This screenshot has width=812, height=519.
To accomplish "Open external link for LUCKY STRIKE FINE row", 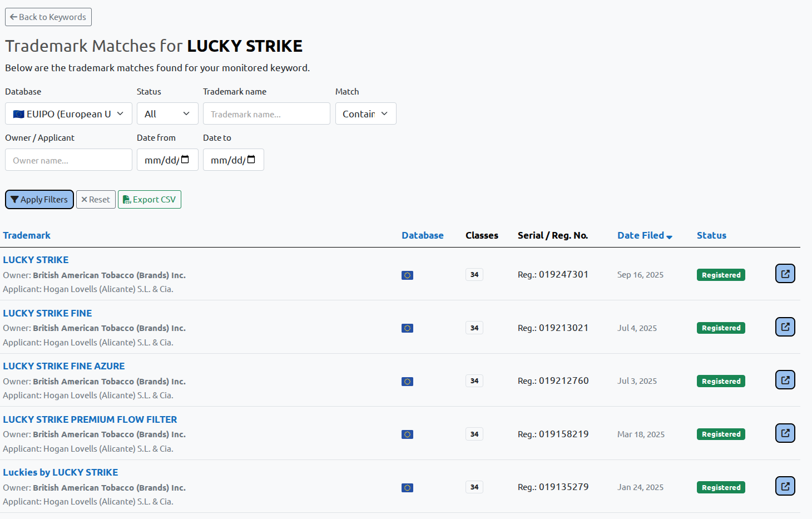I will pos(785,327).
